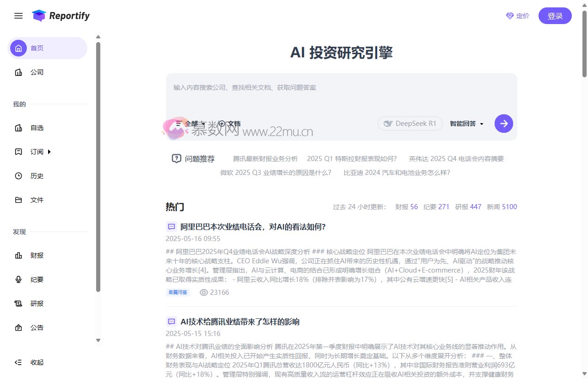Open the 自选 watchlist icon
This screenshot has height=379, width=588.
point(18,128)
